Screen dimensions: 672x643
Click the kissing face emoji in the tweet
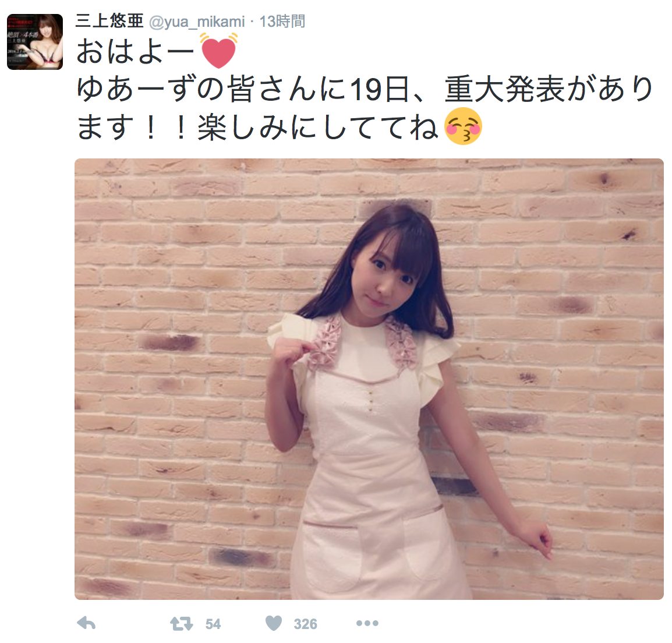tap(464, 126)
